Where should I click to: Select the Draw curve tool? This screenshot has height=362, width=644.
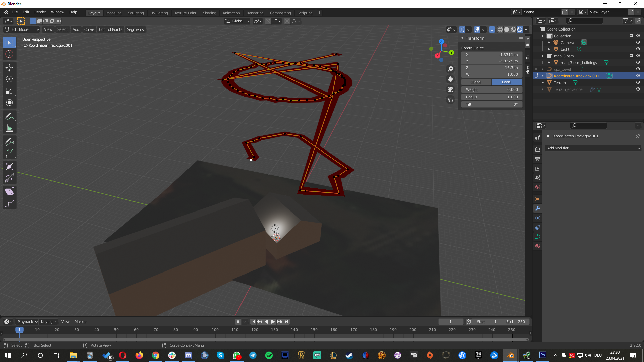tap(9, 142)
